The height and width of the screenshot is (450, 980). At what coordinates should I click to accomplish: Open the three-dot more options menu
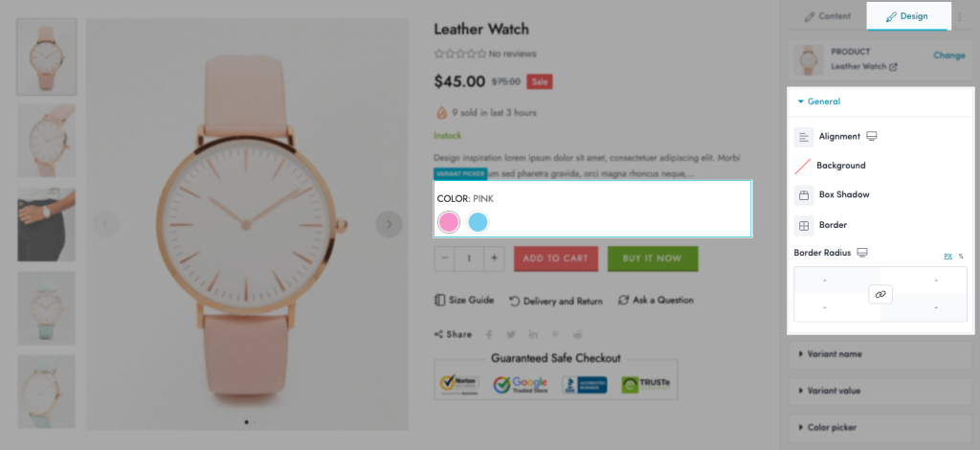(960, 17)
